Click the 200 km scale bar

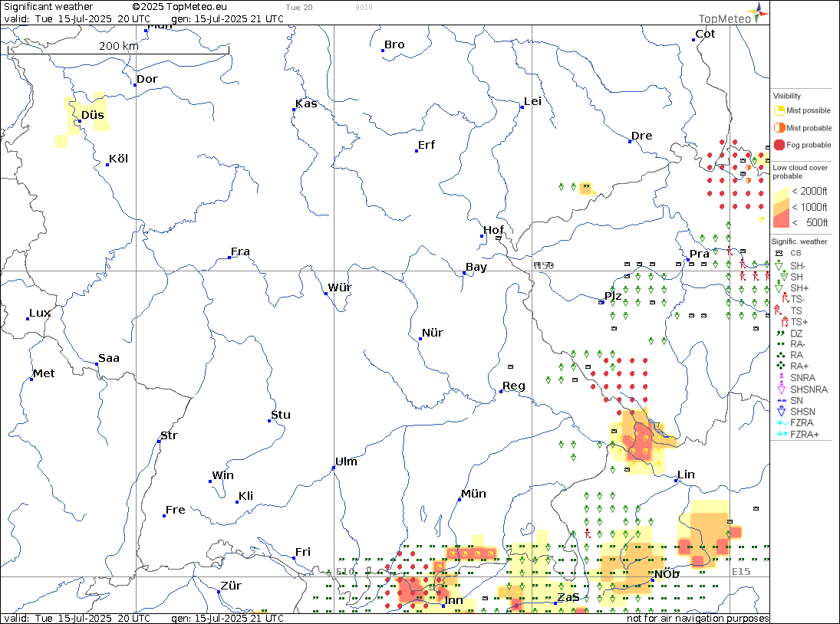pos(118,51)
